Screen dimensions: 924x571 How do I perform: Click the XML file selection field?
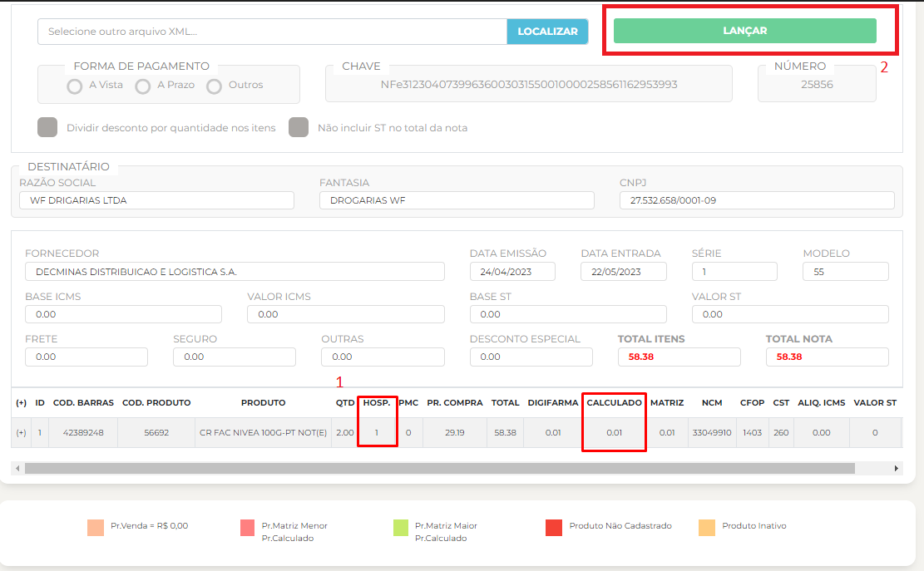tap(272, 32)
